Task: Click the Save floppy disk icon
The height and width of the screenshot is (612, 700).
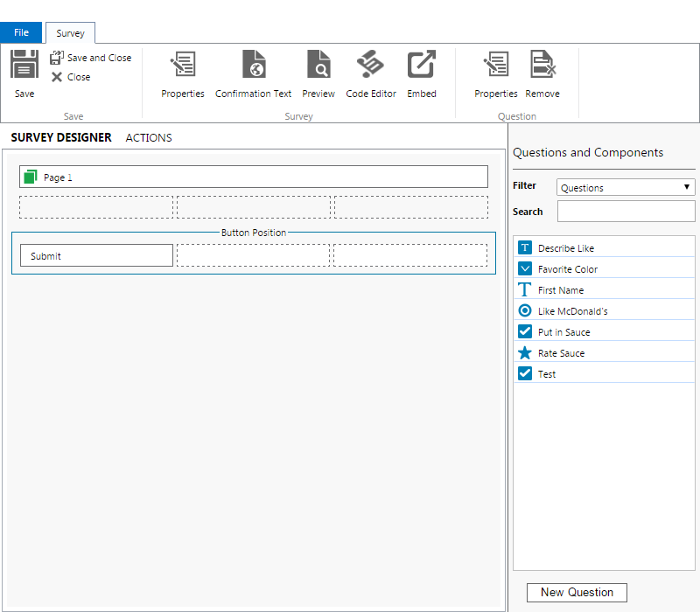Action: pos(24,66)
